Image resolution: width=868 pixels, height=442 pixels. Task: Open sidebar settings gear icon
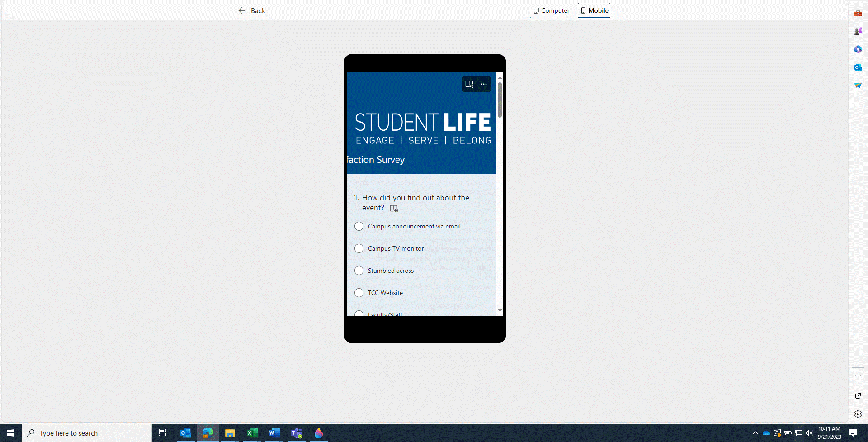858,414
